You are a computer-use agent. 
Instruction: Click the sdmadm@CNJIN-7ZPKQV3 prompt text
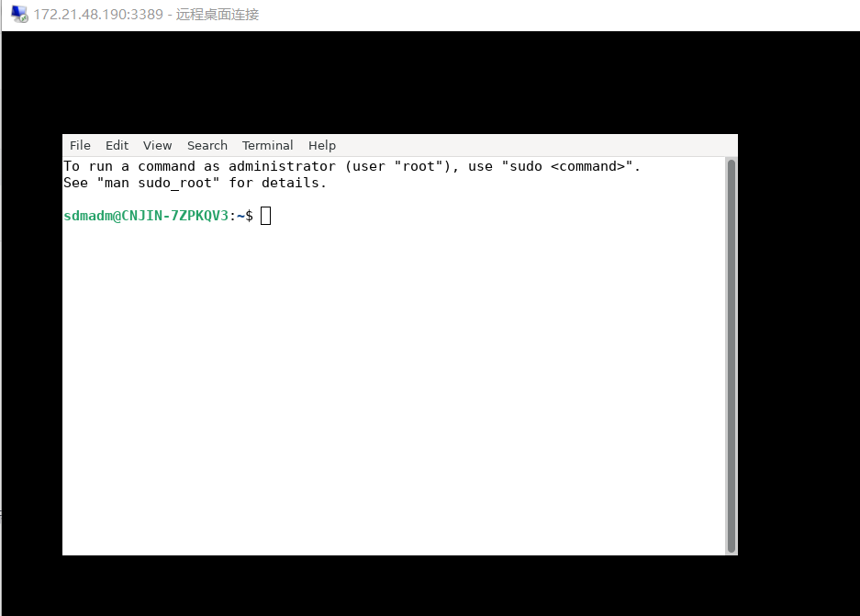146,216
